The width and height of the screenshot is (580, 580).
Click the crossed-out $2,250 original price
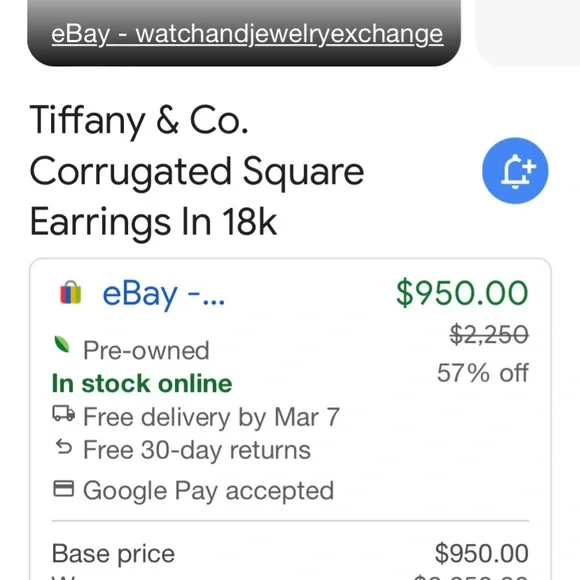click(489, 334)
